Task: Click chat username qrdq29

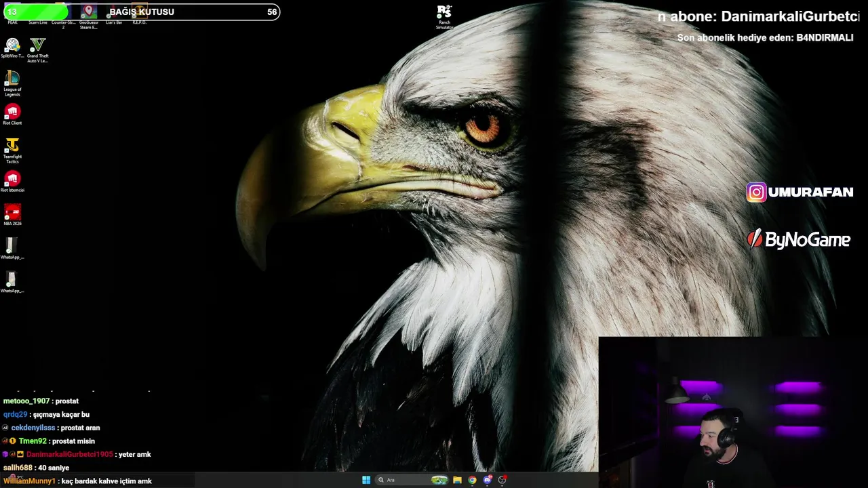Action: coord(15,414)
